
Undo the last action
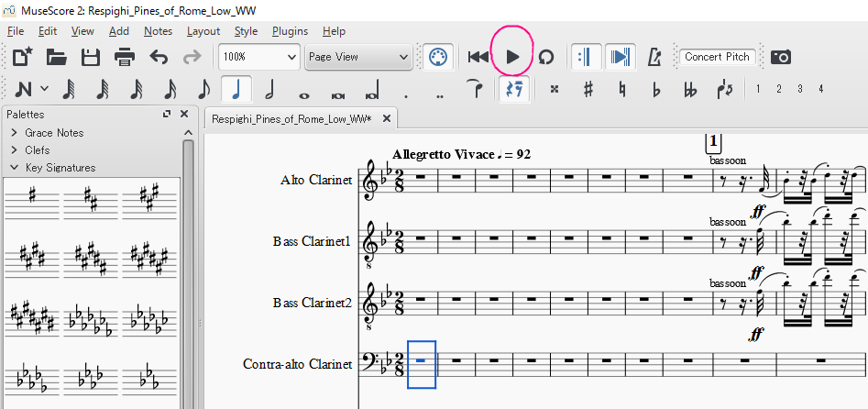point(159,57)
